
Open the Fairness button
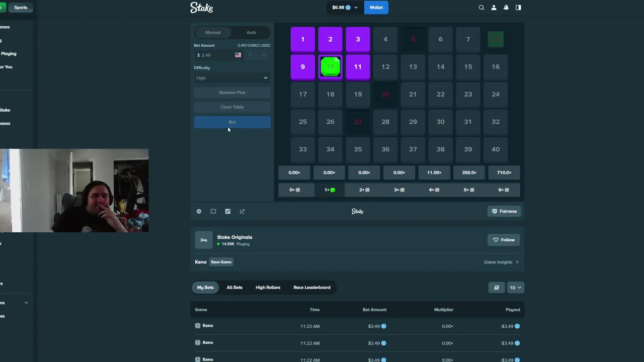coord(504,212)
